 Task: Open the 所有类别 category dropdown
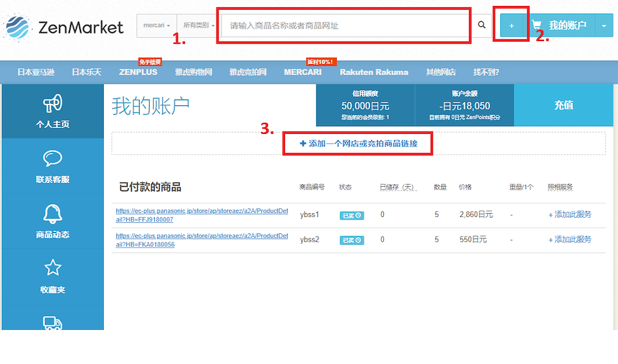click(x=199, y=25)
